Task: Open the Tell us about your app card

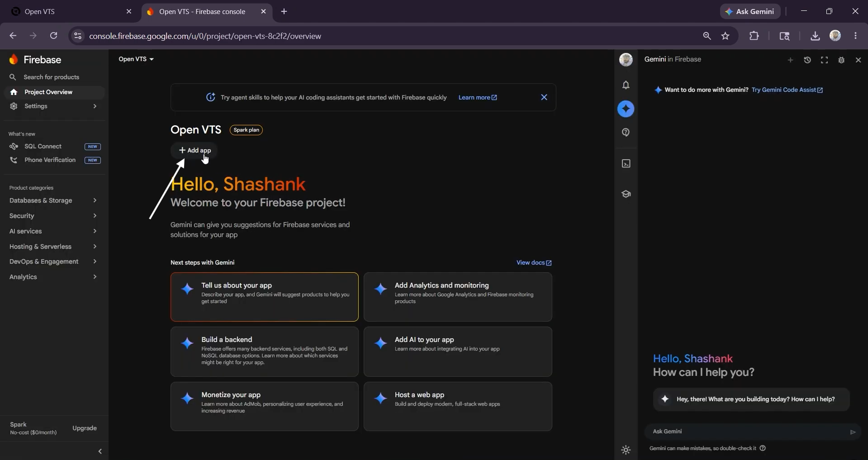Action: pos(265,297)
